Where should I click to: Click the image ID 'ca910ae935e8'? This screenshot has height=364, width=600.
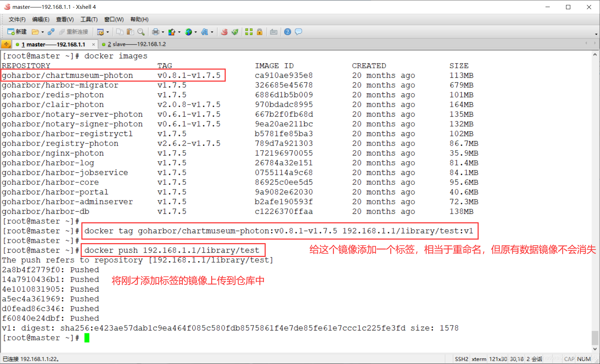pos(284,76)
